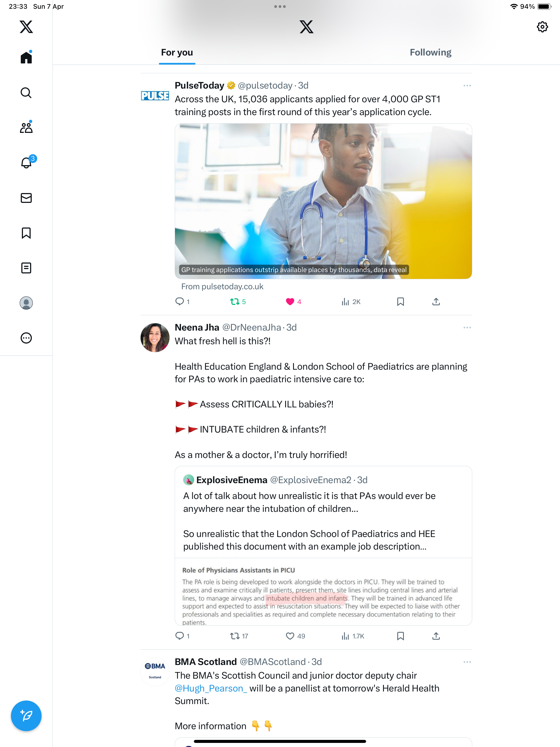Open timeline settings gear icon
560x747 pixels.
[542, 27]
